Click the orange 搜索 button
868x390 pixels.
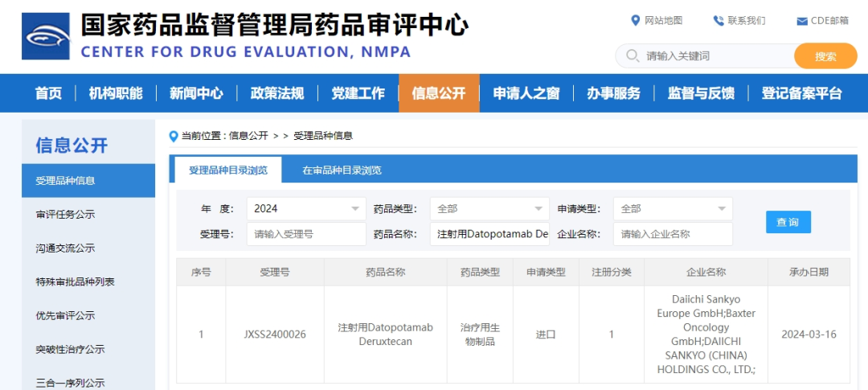[x=825, y=56]
